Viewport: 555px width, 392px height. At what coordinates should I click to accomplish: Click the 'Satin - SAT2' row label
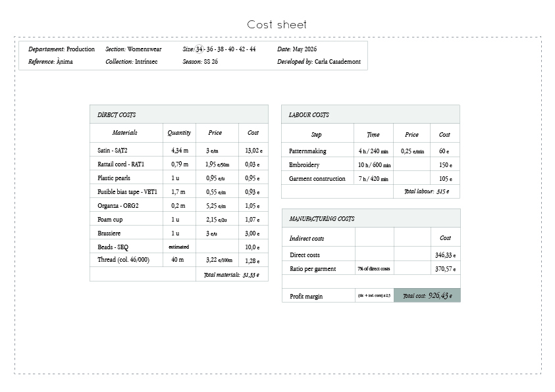coord(112,150)
